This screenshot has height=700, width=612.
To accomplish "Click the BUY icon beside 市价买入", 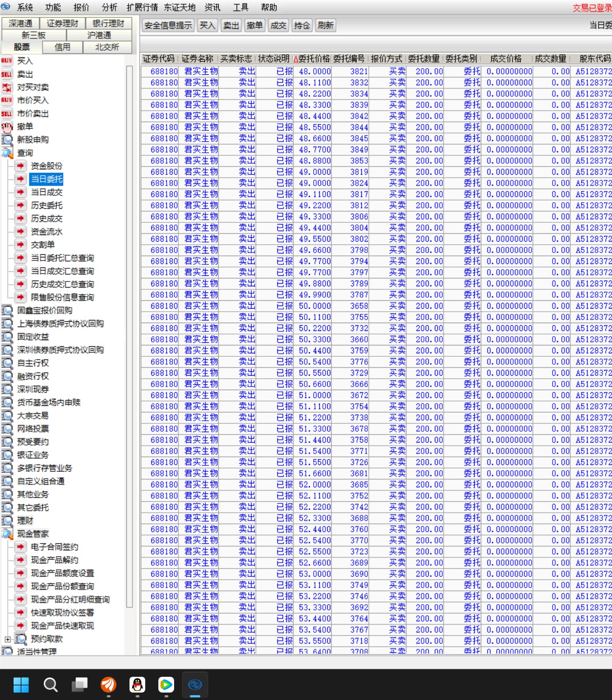I will [7, 100].
